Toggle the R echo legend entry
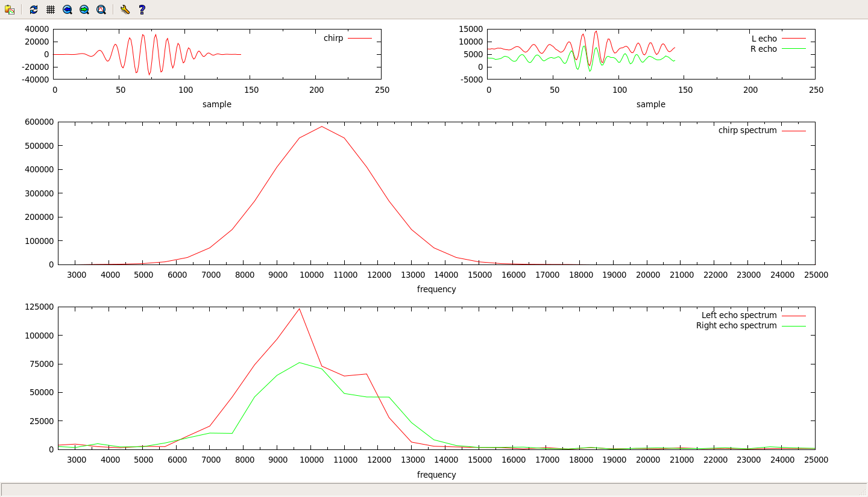Image resolution: width=868 pixels, height=497 pixels. click(763, 49)
